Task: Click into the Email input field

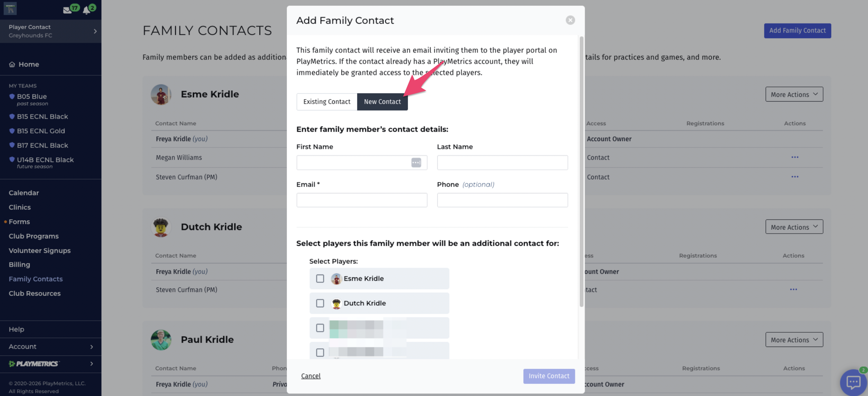Action: coord(361,200)
